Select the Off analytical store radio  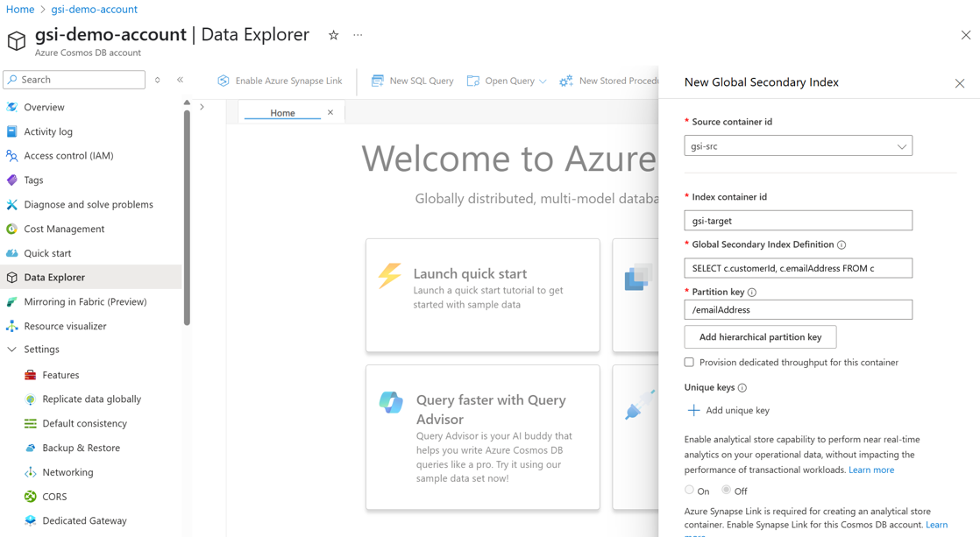tap(726, 491)
